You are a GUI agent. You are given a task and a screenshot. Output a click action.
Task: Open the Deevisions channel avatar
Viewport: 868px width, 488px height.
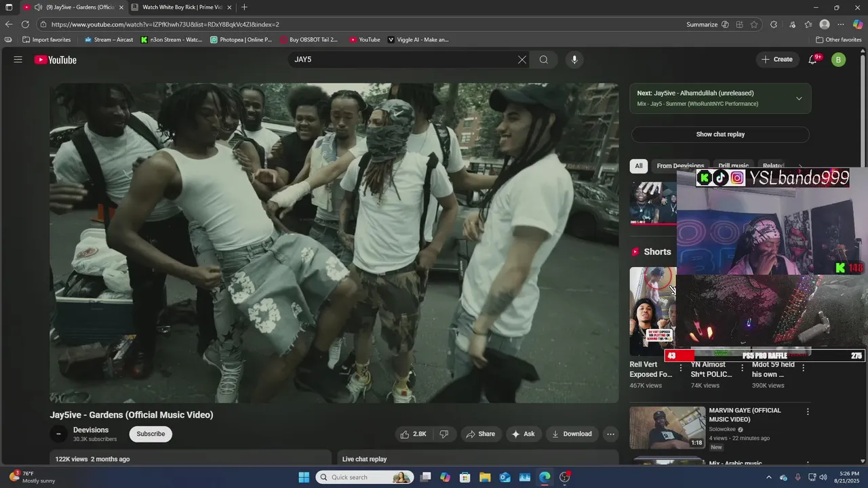(x=58, y=434)
